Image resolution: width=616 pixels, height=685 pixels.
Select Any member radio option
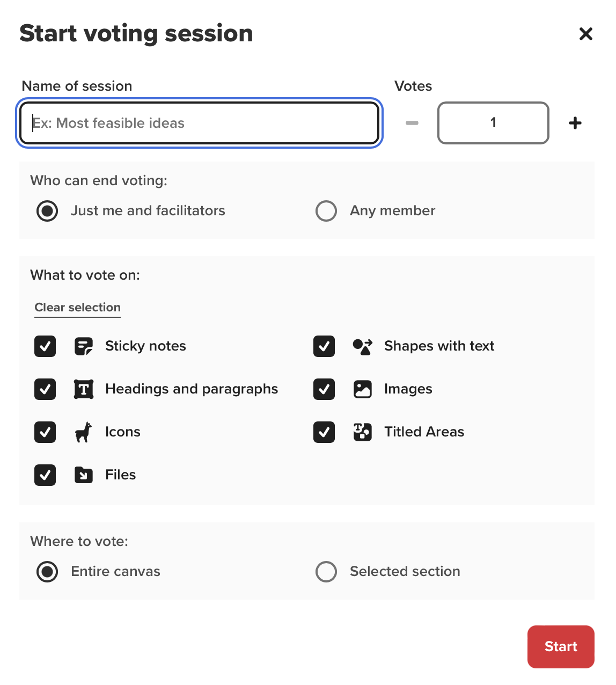click(326, 211)
